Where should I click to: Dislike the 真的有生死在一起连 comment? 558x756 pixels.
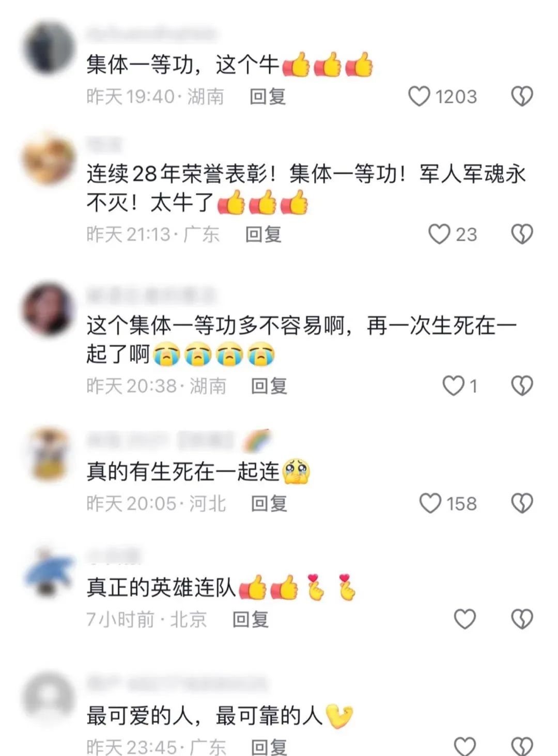click(x=522, y=503)
